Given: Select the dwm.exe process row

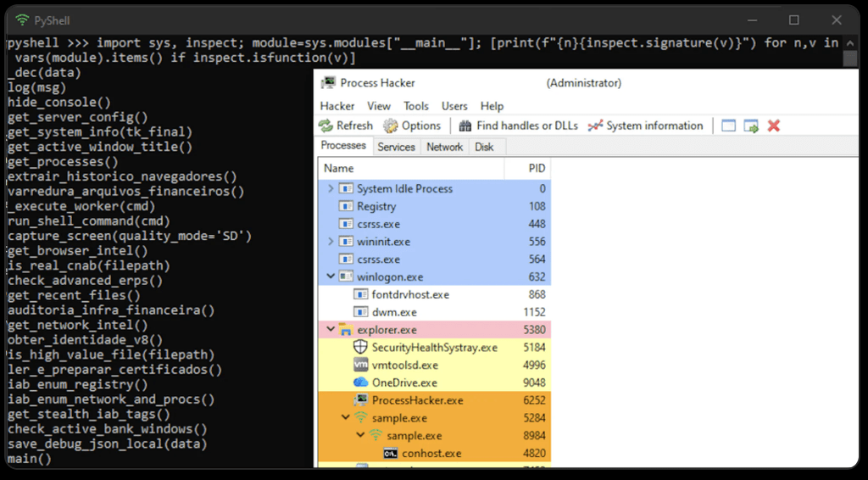Looking at the screenshot, I should [435, 312].
